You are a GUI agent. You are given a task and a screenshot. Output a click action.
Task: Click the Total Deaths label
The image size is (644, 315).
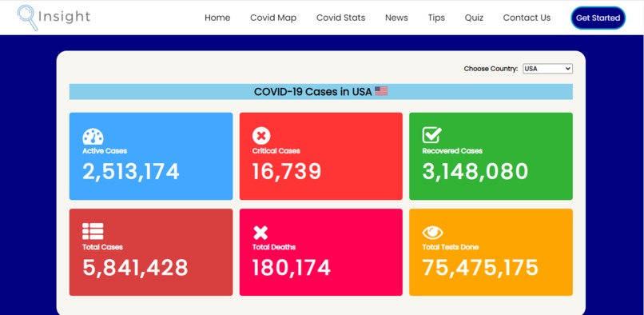274,247
